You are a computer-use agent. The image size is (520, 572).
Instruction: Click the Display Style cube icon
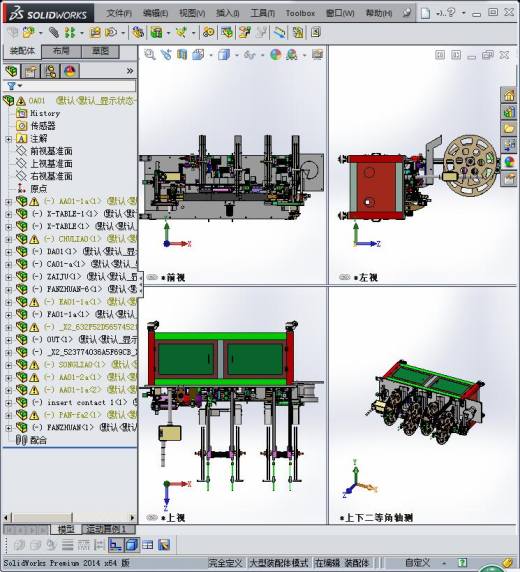[224, 55]
